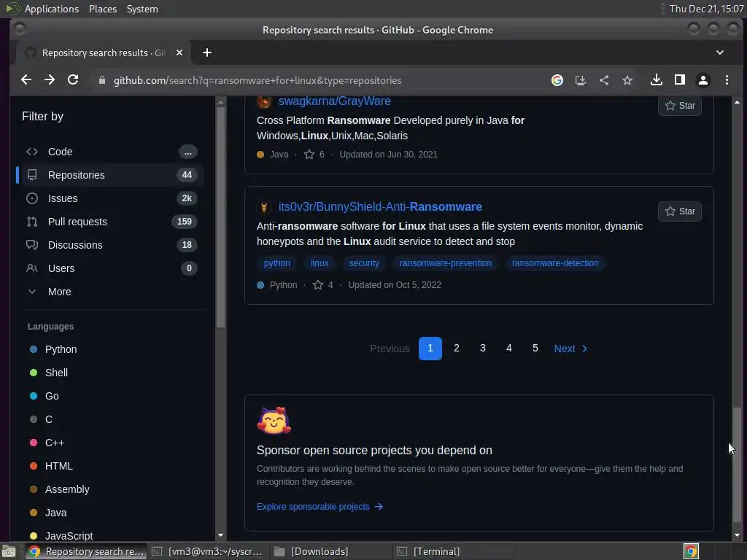This screenshot has height=560, width=747.
Task: Open the swagkarna/GrayWare repository
Action: [334, 101]
